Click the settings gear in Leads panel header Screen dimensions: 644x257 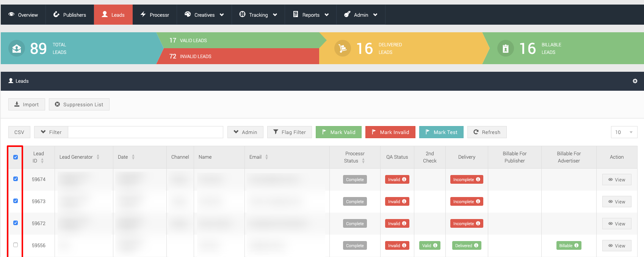click(x=635, y=81)
